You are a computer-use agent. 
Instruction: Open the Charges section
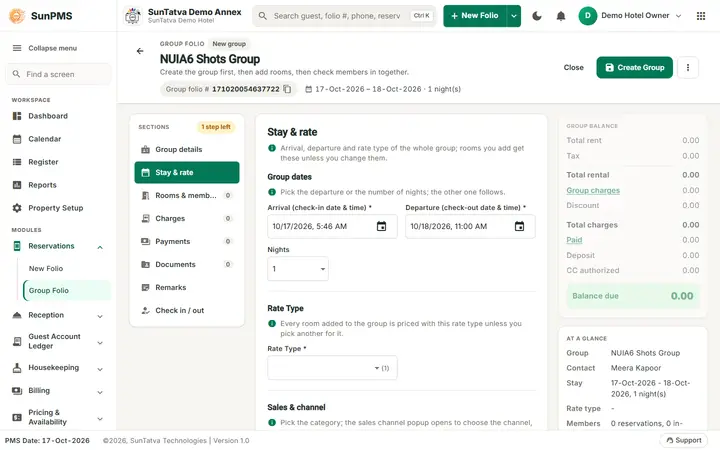click(187, 219)
